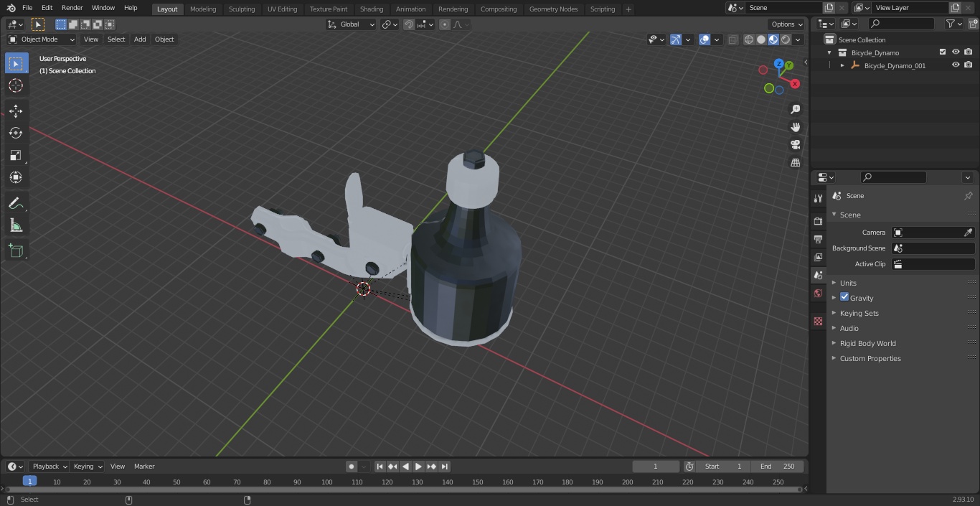Click the current frame number field
This screenshot has width=980, height=506.
tap(655, 467)
